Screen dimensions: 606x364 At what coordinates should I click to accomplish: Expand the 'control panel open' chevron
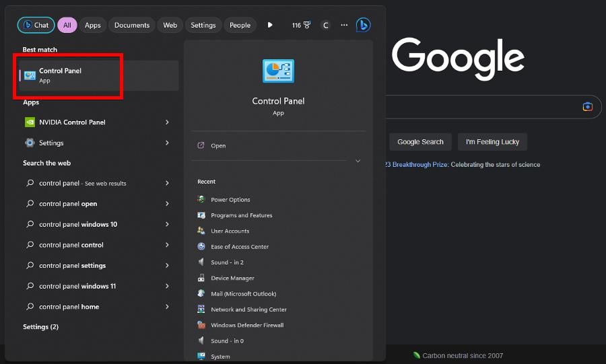[167, 203]
